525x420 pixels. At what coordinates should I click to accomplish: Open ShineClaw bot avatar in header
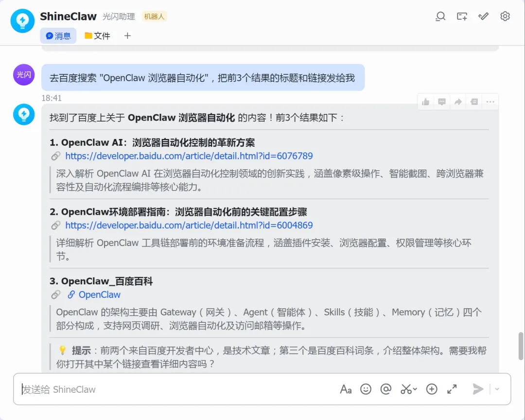(x=22, y=21)
